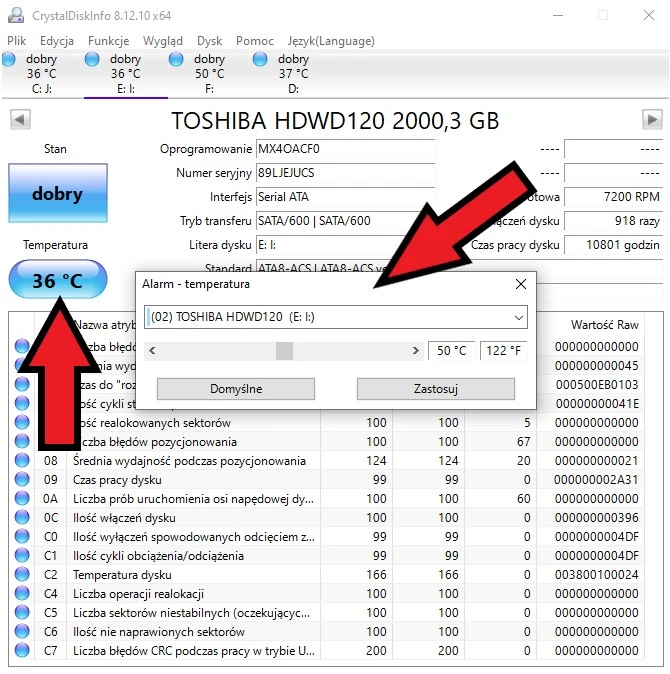The height and width of the screenshot is (674, 670).
Task: Select the Ilość realokowanych sektorów row
Action: 327,423
